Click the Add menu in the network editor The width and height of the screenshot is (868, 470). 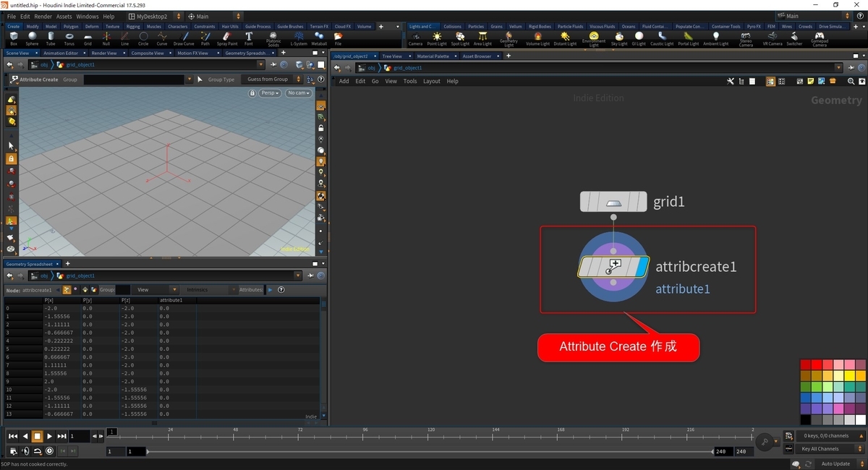pos(344,81)
